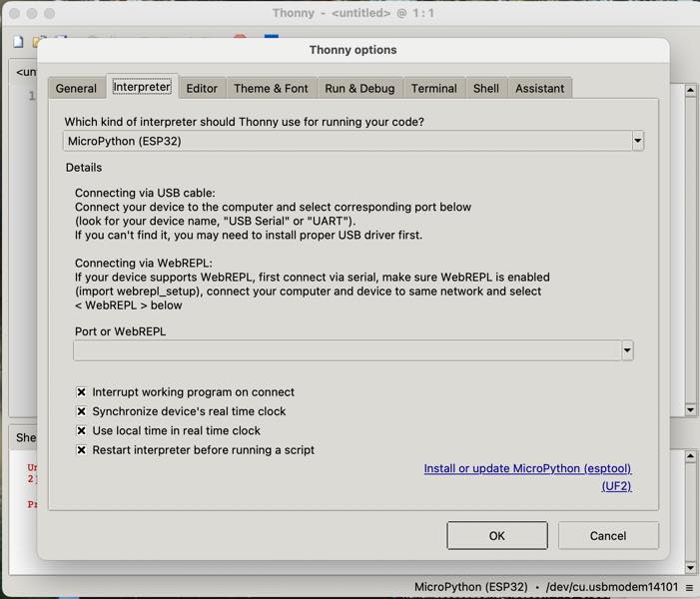Click the '< WebREPL > below' text
Screen dimensions: 700x599
click(129, 305)
